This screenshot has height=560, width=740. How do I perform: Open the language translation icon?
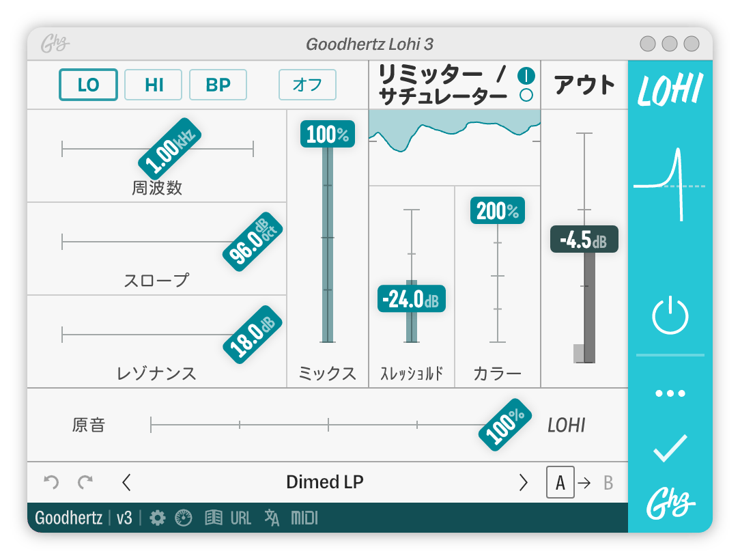272,518
